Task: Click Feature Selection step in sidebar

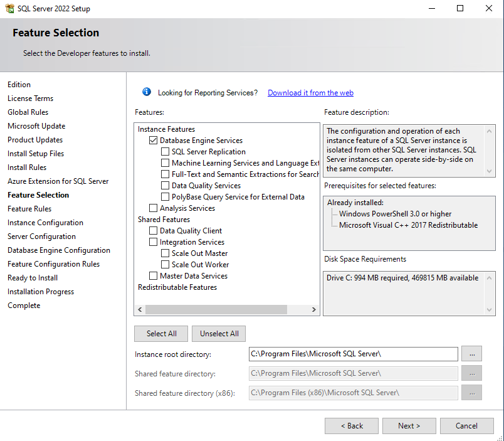Action: [38, 195]
